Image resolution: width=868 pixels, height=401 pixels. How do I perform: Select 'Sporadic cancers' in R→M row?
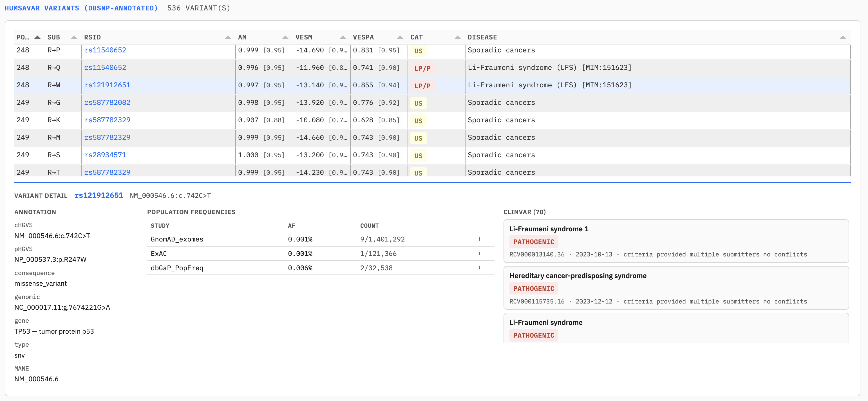click(501, 138)
